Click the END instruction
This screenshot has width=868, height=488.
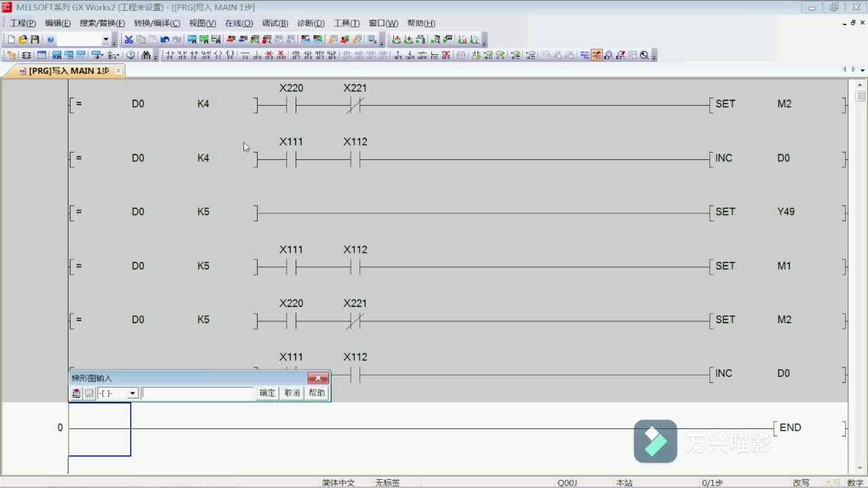790,428
